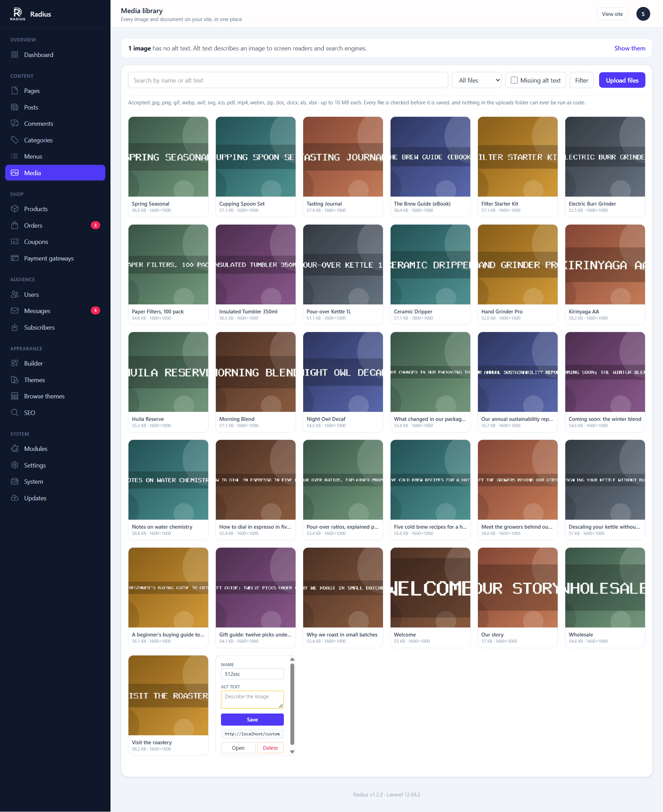Image resolution: width=663 pixels, height=812 pixels.
Task: Click the Builder blocks icon
Action: [15, 363]
